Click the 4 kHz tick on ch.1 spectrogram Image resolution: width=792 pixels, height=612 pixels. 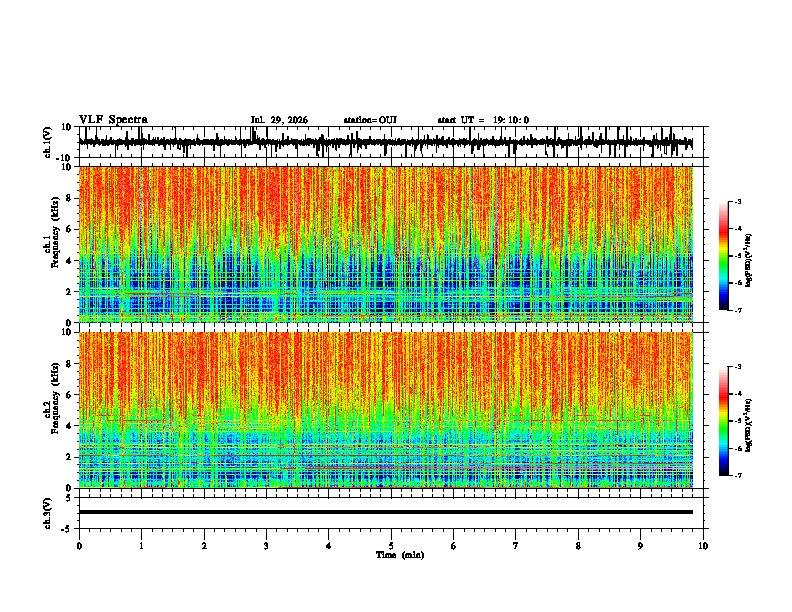pos(69,261)
